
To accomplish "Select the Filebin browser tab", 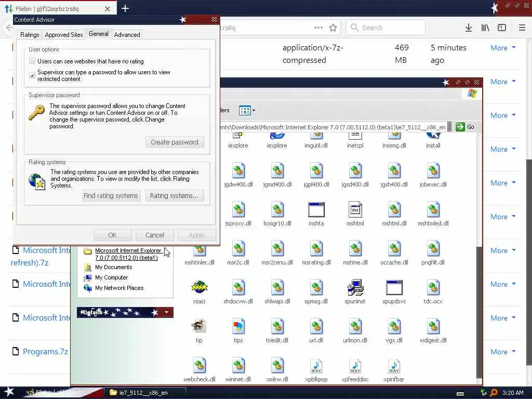I will [58, 8].
